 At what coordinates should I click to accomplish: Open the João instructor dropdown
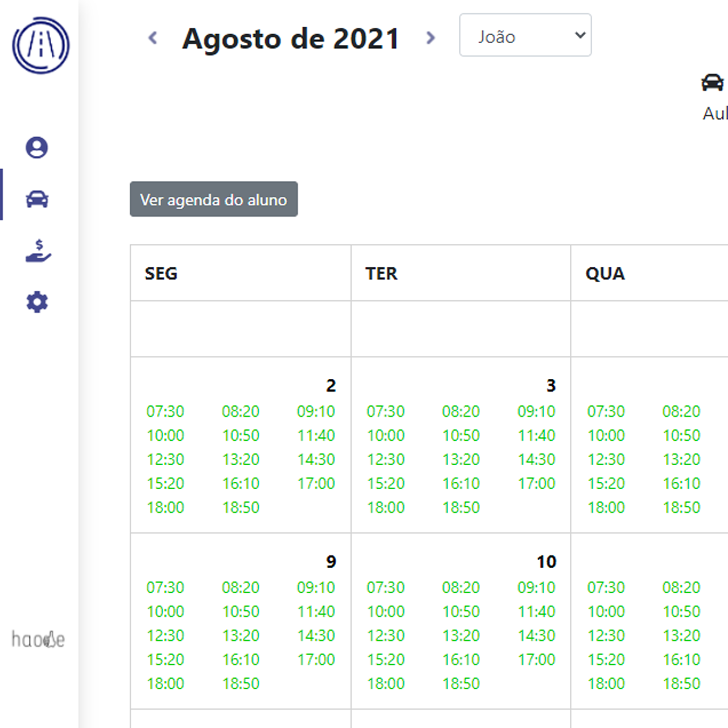(x=525, y=35)
